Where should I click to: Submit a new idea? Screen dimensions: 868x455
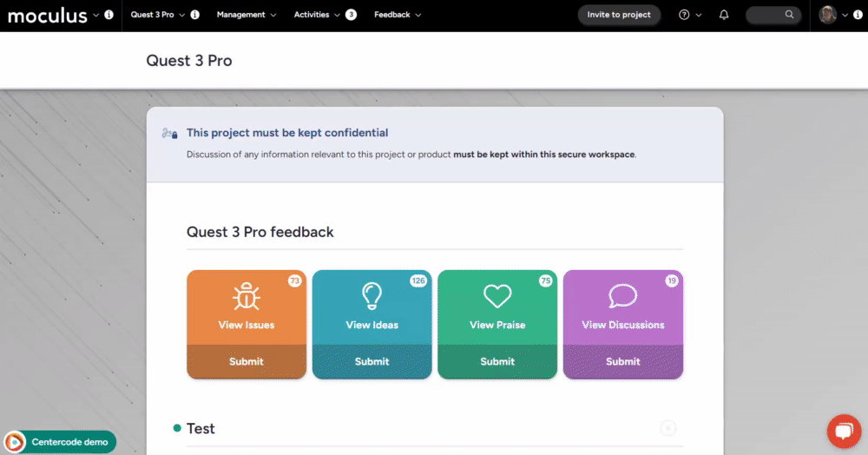[372, 361]
